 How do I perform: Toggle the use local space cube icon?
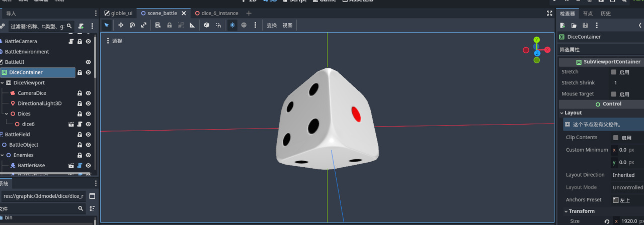(x=206, y=25)
